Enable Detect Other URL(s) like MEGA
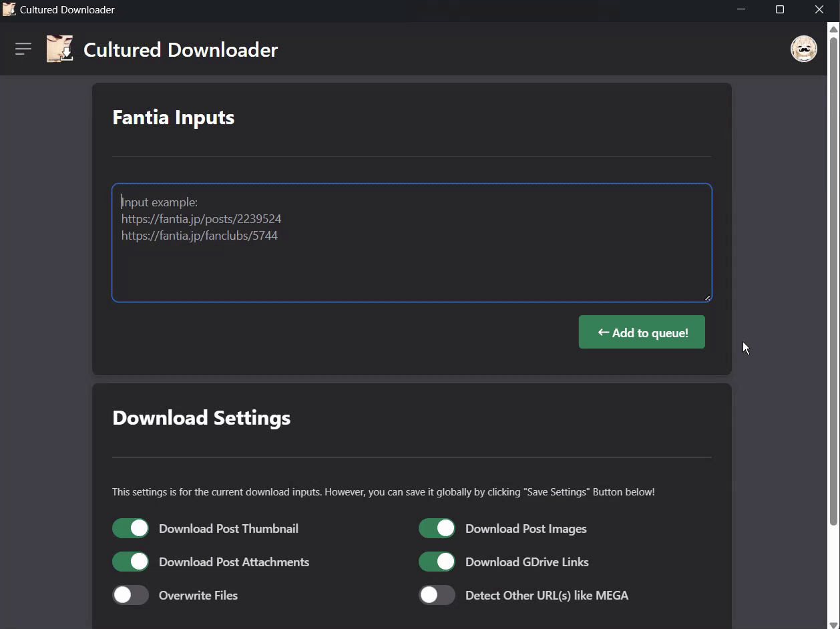This screenshot has width=840, height=629. pos(437,595)
